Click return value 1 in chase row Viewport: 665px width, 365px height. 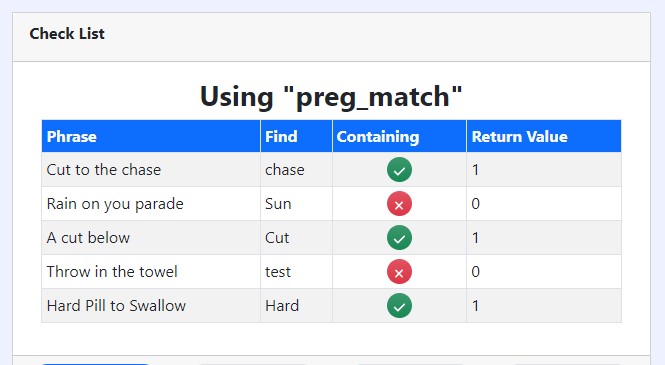pos(475,170)
